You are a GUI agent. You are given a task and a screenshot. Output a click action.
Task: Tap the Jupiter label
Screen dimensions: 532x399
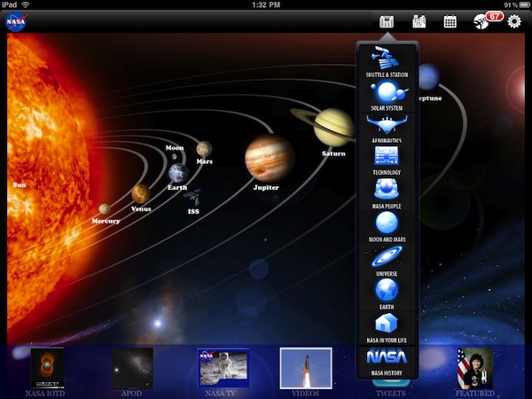pyautogui.click(x=266, y=187)
